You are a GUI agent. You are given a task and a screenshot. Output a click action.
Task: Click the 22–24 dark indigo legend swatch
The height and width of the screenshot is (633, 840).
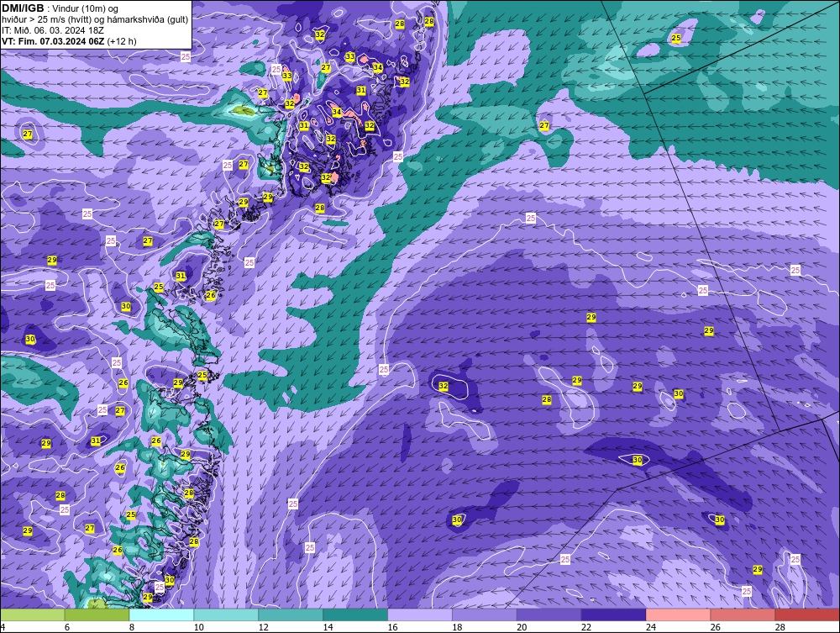[x=613, y=615]
